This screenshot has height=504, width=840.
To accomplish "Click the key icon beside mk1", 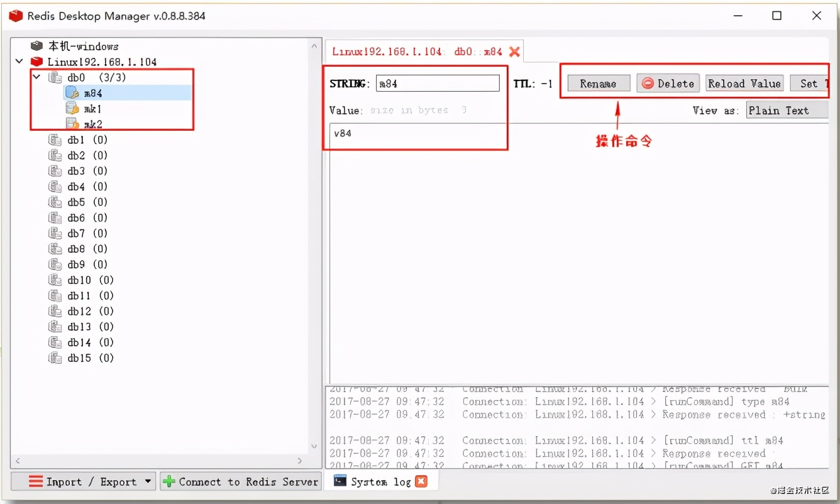I will (73, 109).
